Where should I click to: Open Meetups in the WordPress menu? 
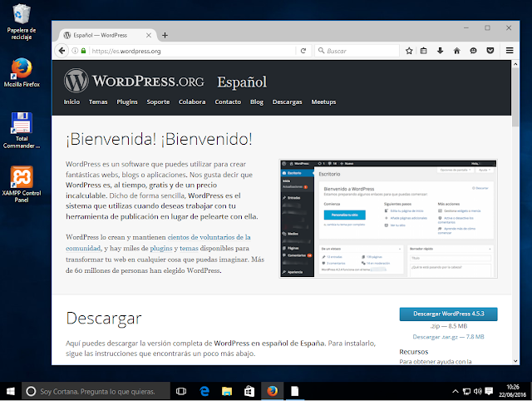pyautogui.click(x=323, y=101)
